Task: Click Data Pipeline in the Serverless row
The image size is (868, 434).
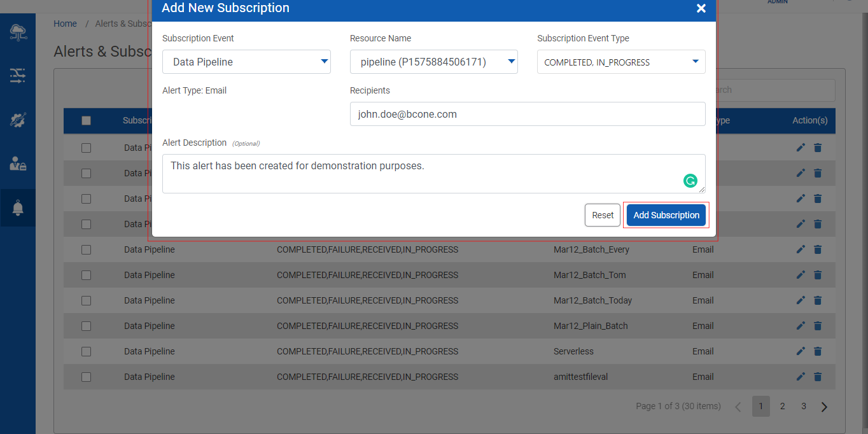Action: [149, 351]
